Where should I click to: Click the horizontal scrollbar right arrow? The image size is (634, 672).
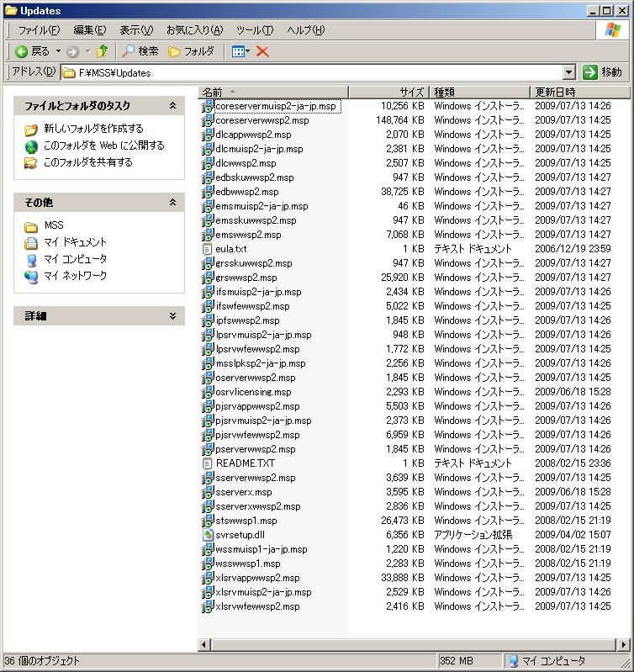click(624, 645)
